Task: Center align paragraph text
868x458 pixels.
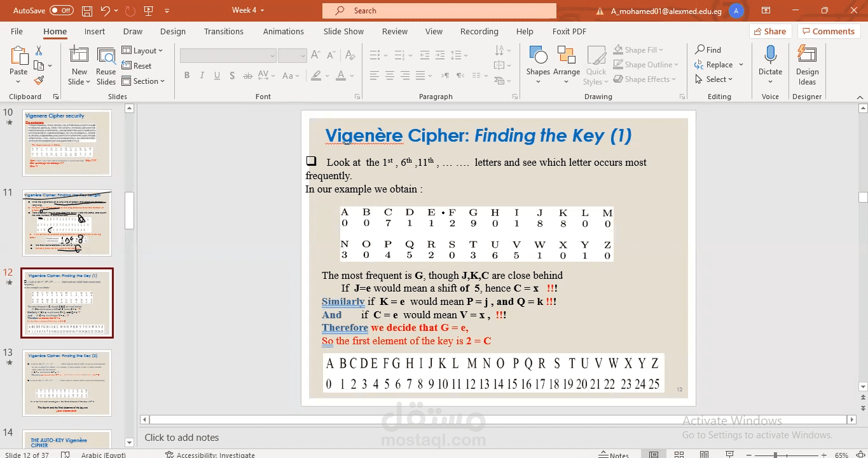Action: click(389, 76)
